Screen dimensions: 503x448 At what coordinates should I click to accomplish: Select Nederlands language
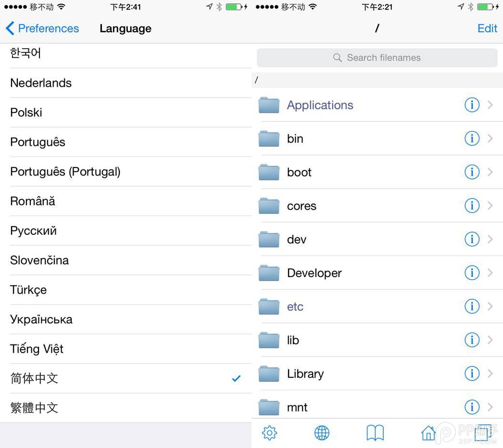(126, 83)
